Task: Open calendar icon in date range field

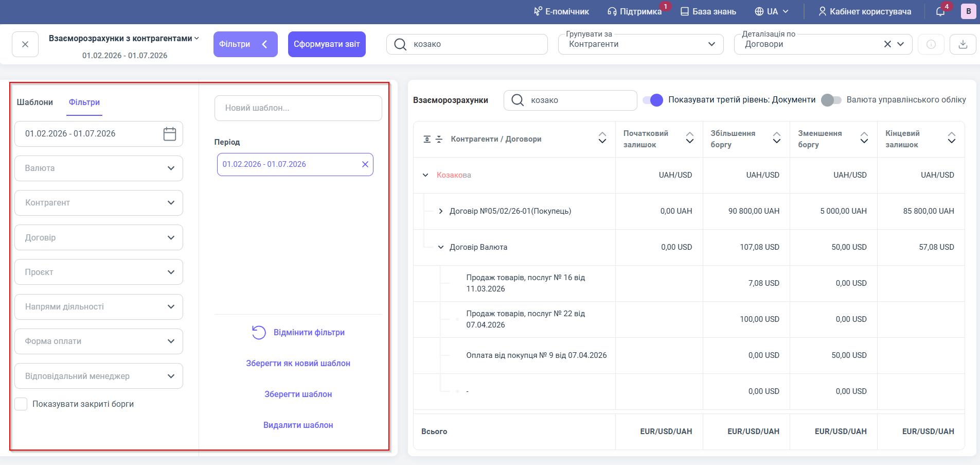Action: pos(170,134)
